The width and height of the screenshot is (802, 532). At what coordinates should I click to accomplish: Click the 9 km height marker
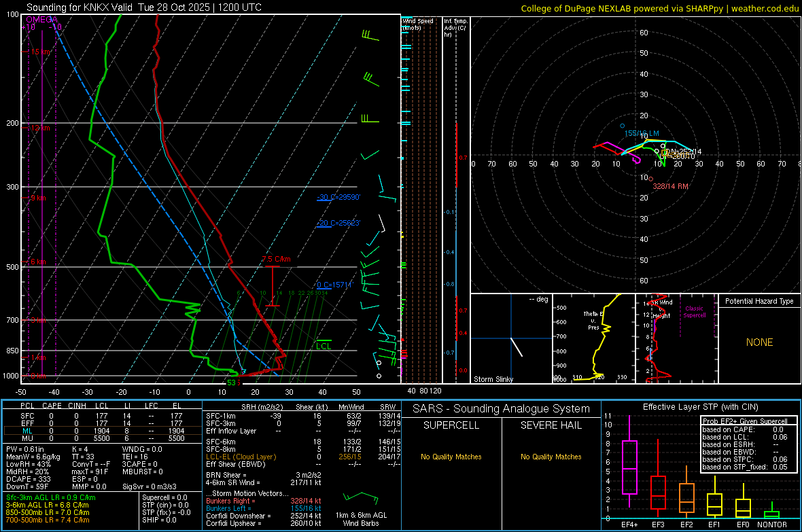pyautogui.click(x=38, y=198)
